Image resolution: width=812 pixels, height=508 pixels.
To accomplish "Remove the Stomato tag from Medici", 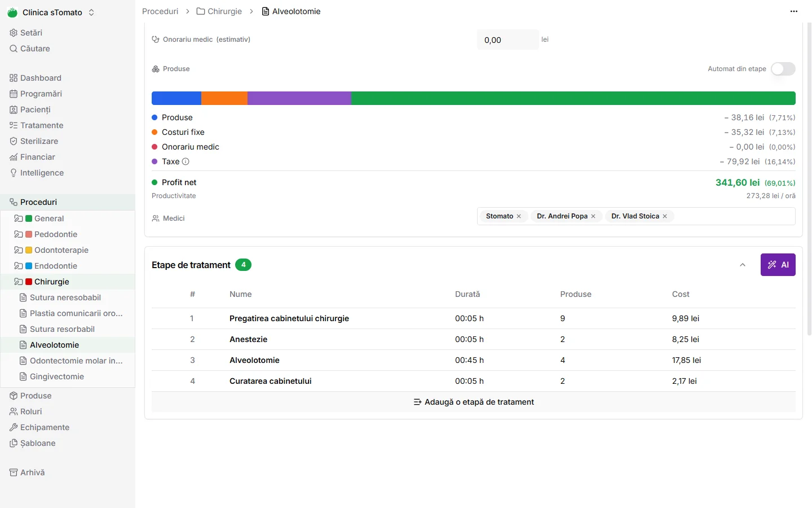I will pyautogui.click(x=519, y=216).
